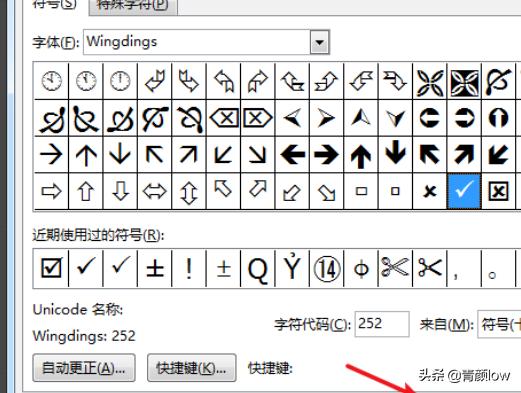Choose the small hollow rectangle symbol
This screenshot has height=393, width=521.
click(x=361, y=191)
